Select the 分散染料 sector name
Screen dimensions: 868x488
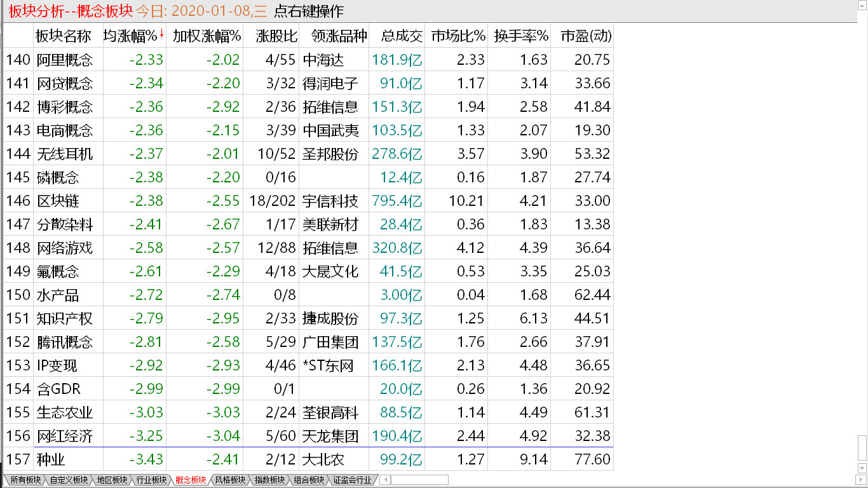point(65,224)
